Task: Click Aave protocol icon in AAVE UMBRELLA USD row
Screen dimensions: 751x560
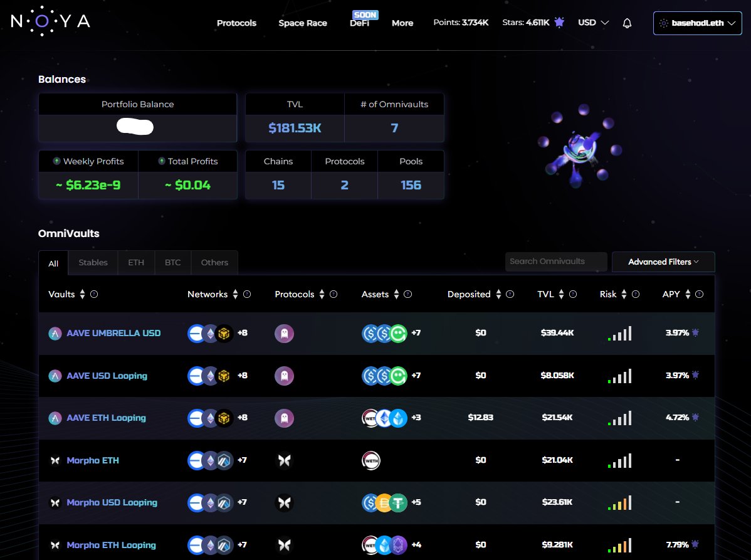Action: point(284,334)
